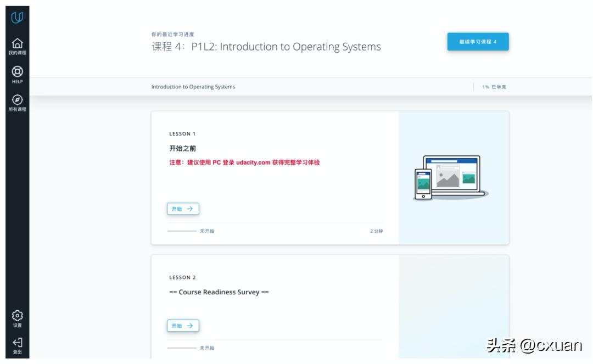This screenshot has height=364, width=593.
Task: Click Lesson 1 开始 button
Action: click(x=183, y=209)
